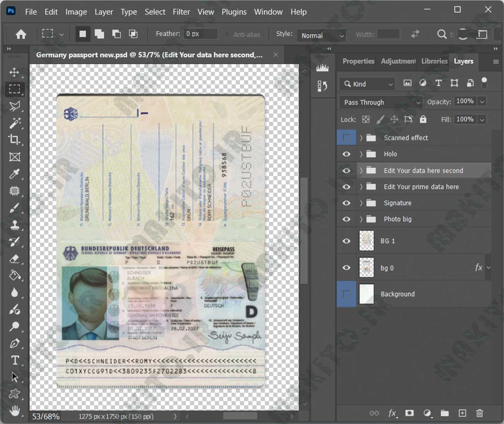Image resolution: width=504 pixels, height=424 pixels.
Task: Expand the Scanned effect group
Action: point(361,138)
